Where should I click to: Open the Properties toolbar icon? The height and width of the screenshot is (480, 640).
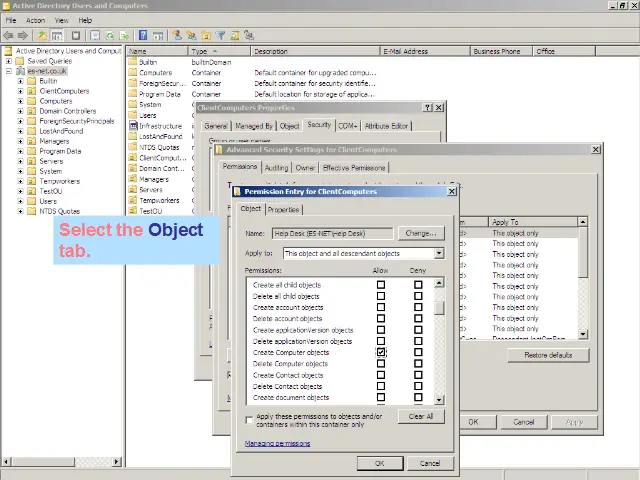coord(95,36)
